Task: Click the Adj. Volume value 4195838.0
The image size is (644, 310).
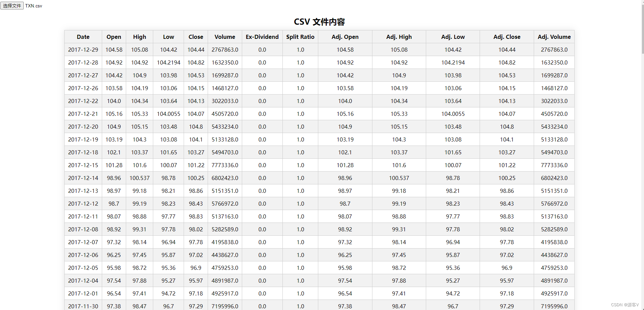Action: click(x=554, y=242)
